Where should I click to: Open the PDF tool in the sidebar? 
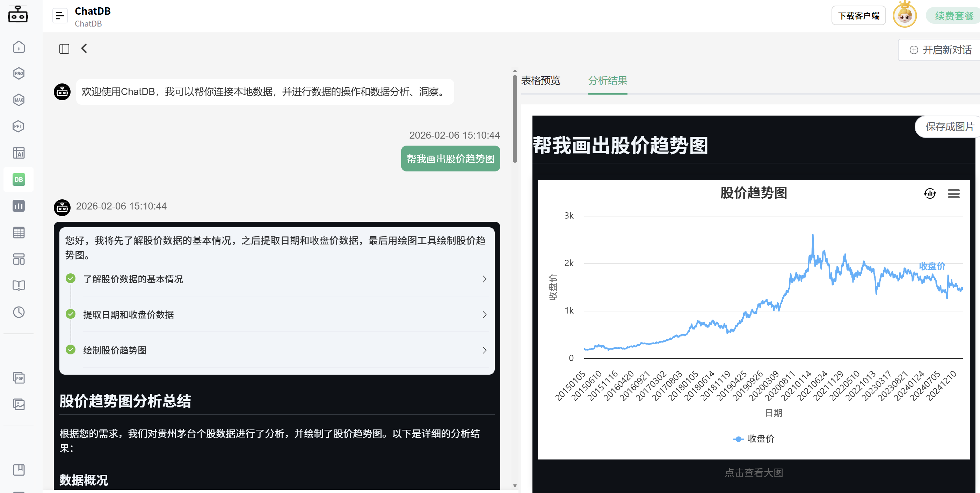[18, 377]
